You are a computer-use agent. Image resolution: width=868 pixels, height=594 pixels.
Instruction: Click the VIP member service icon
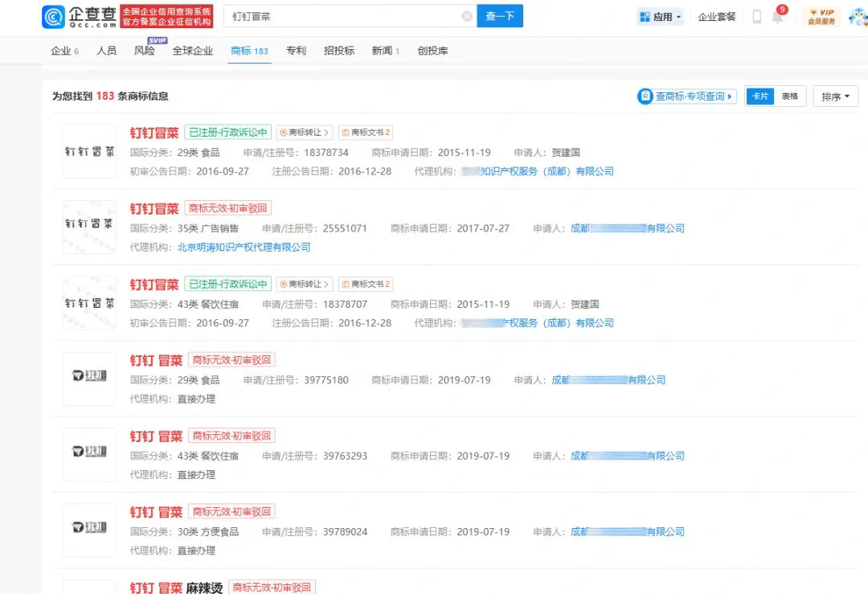point(821,17)
